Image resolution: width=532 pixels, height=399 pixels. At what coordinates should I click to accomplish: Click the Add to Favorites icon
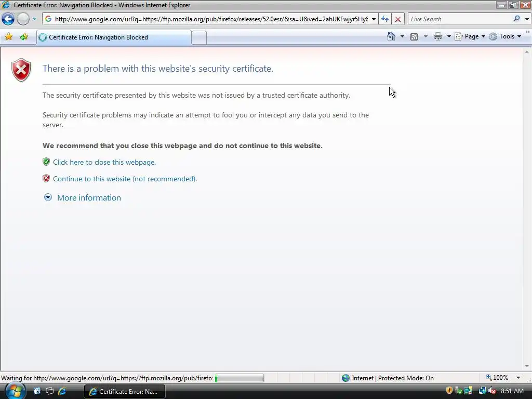[24, 37]
